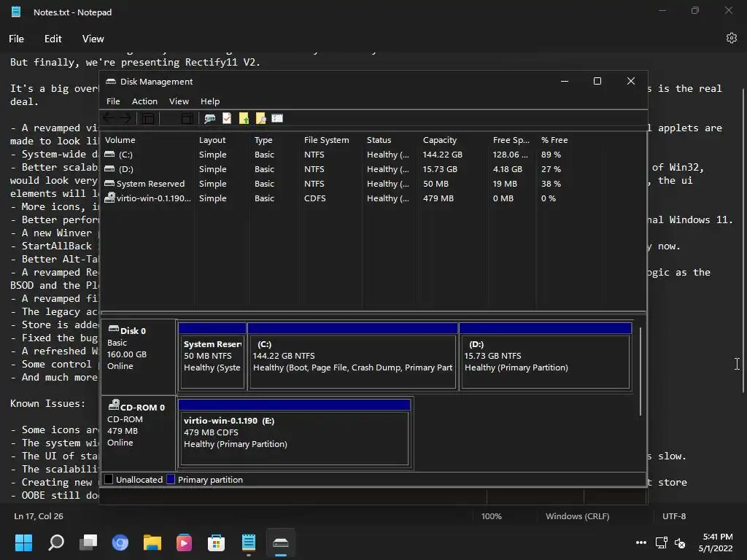
Task: Open Microsoft Store from the taskbar
Action: click(x=216, y=542)
